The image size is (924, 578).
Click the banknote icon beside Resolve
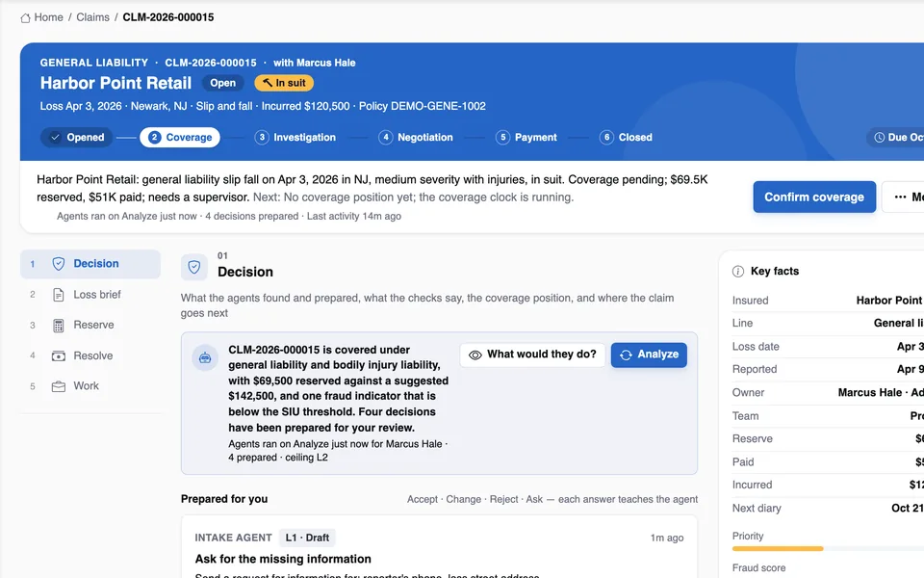point(59,355)
